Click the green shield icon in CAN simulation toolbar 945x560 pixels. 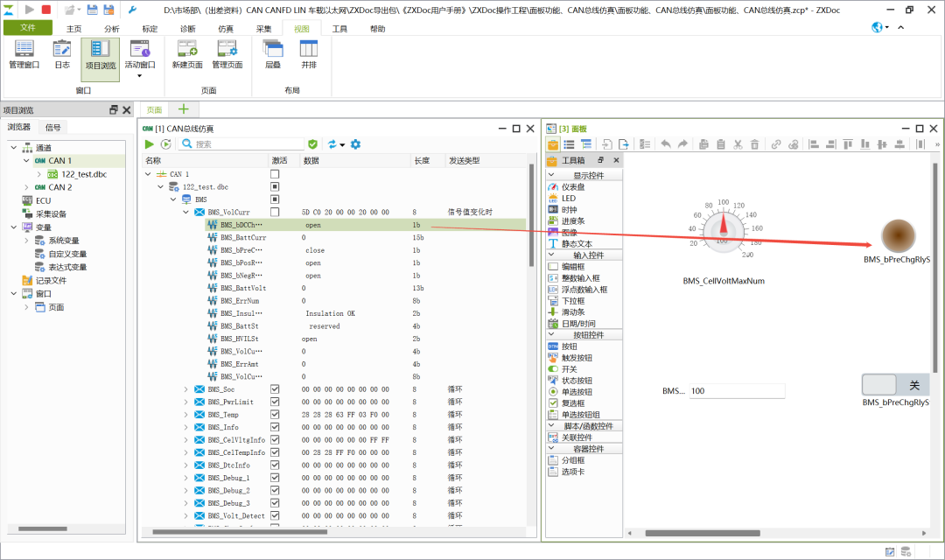[x=312, y=144]
